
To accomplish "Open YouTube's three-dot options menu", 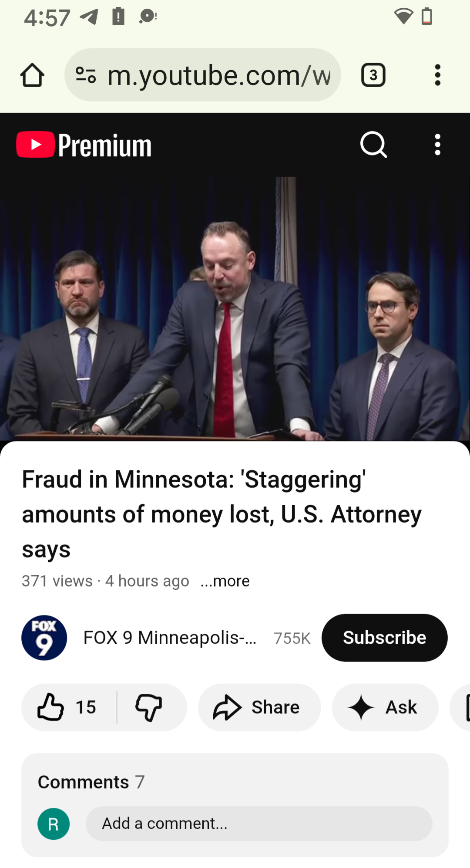I will pyautogui.click(x=437, y=145).
